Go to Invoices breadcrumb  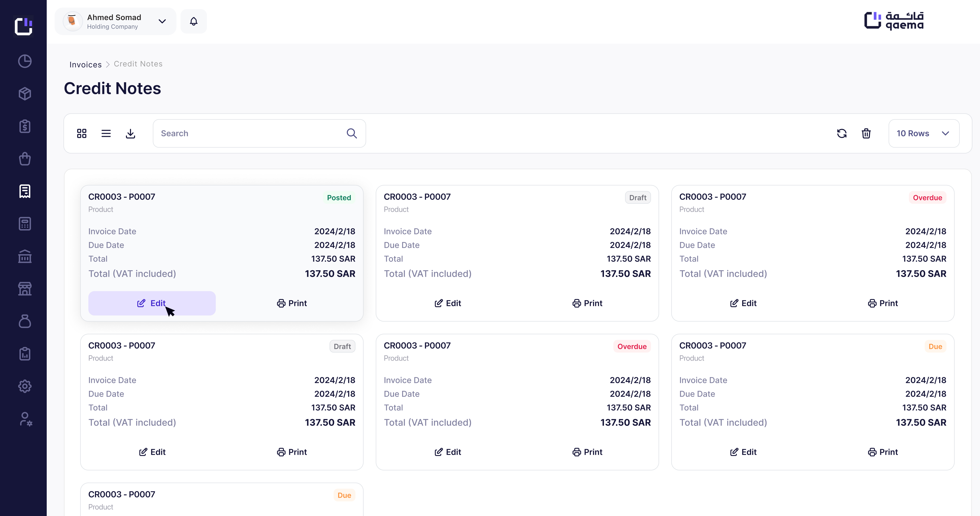[85, 64]
